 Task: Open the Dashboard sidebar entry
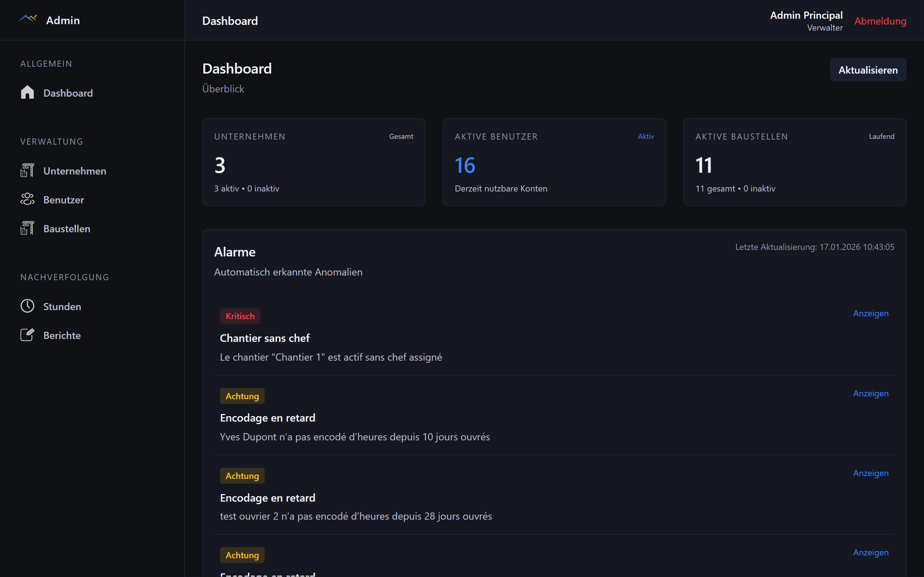68,93
